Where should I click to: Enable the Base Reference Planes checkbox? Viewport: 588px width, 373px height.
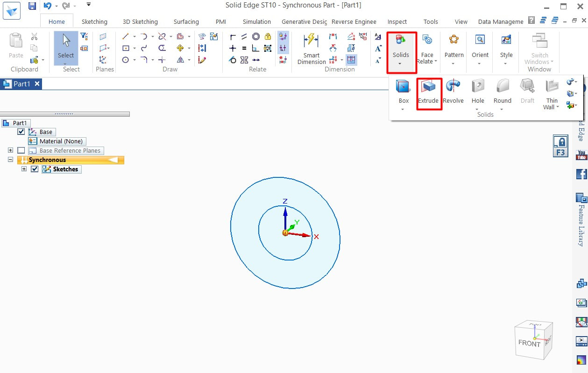click(x=21, y=150)
